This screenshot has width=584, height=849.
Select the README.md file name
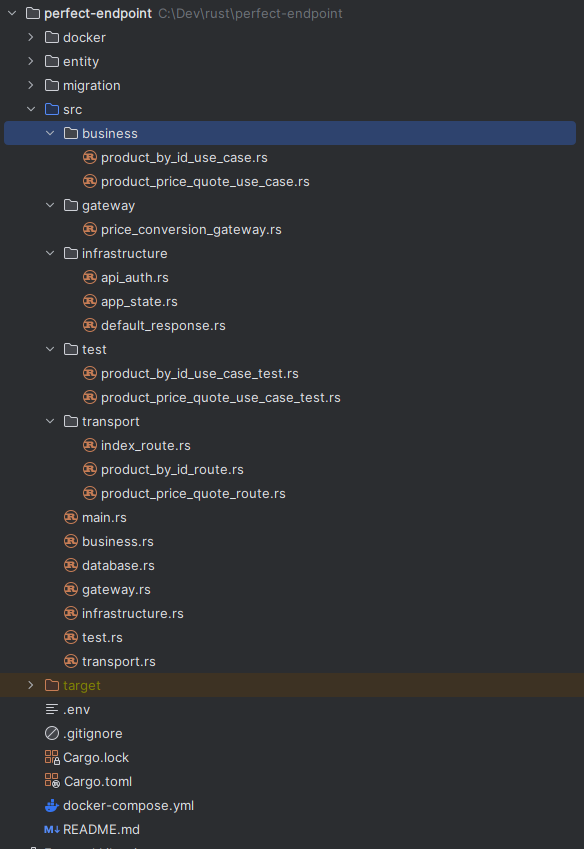[101, 829]
